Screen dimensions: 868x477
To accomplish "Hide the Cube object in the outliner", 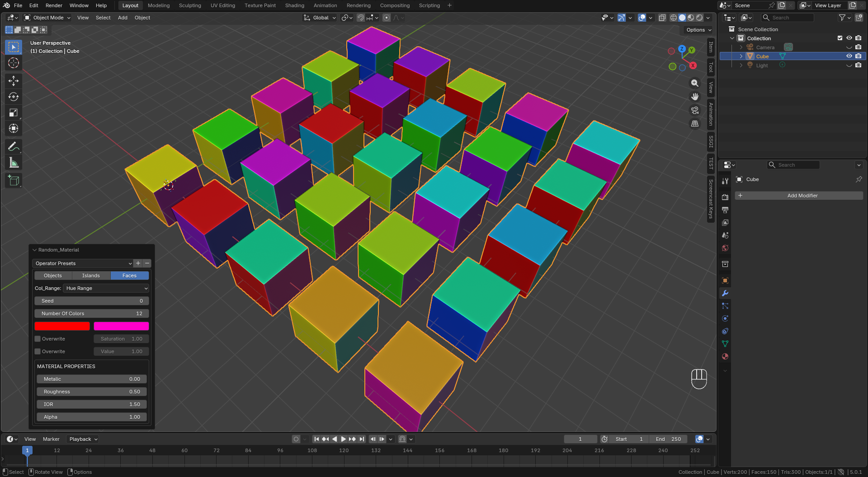I will pyautogui.click(x=849, y=56).
